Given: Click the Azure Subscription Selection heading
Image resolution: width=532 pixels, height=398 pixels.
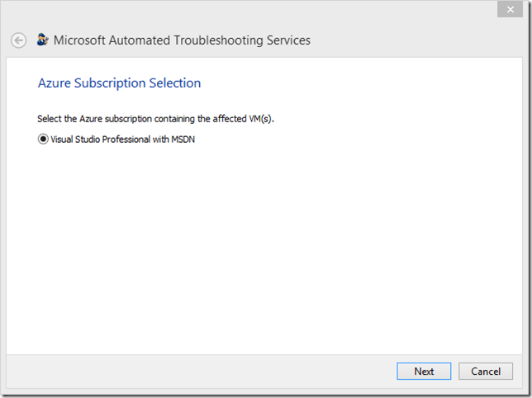Looking at the screenshot, I should pos(120,83).
